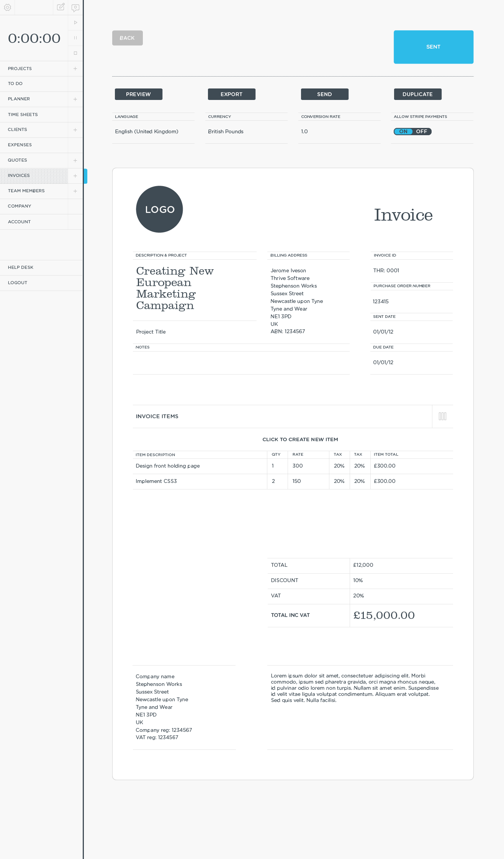Toggle the Allow Stripe Payments switch
Viewport: 504px width, 859px height.
point(412,131)
